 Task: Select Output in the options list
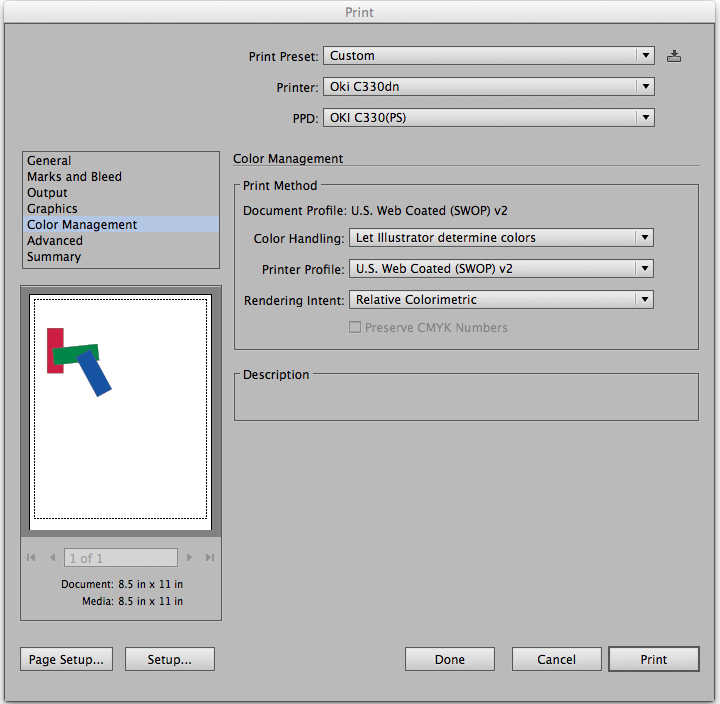(121, 192)
